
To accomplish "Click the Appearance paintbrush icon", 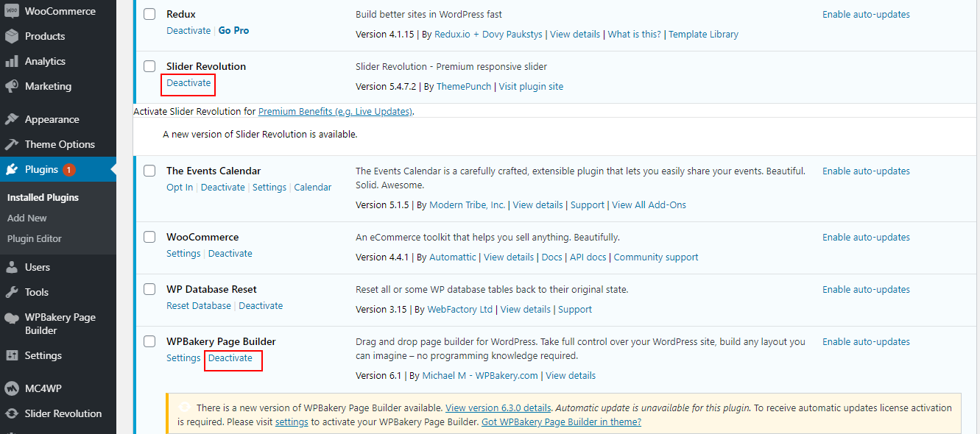I will [12, 119].
